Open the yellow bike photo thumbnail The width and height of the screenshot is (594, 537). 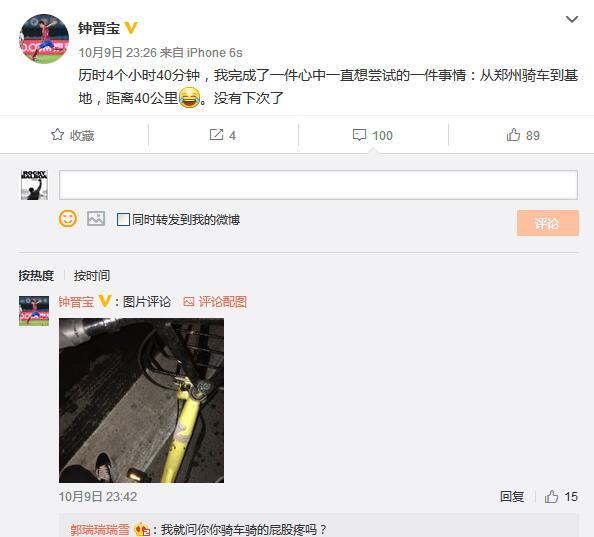(x=141, y=400)
